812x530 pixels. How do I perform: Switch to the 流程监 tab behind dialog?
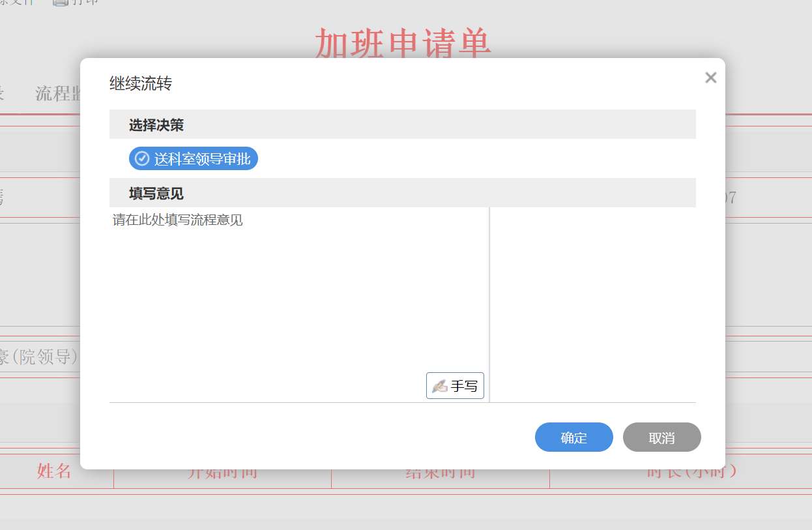pyautogui.click(x=58, y=94)
